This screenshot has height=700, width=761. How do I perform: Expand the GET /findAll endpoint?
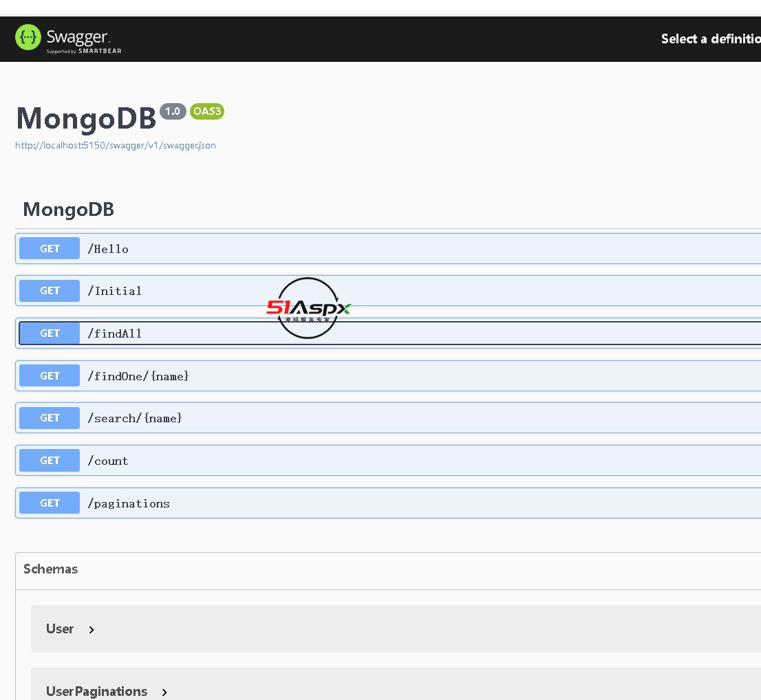(x=388, y=333)
